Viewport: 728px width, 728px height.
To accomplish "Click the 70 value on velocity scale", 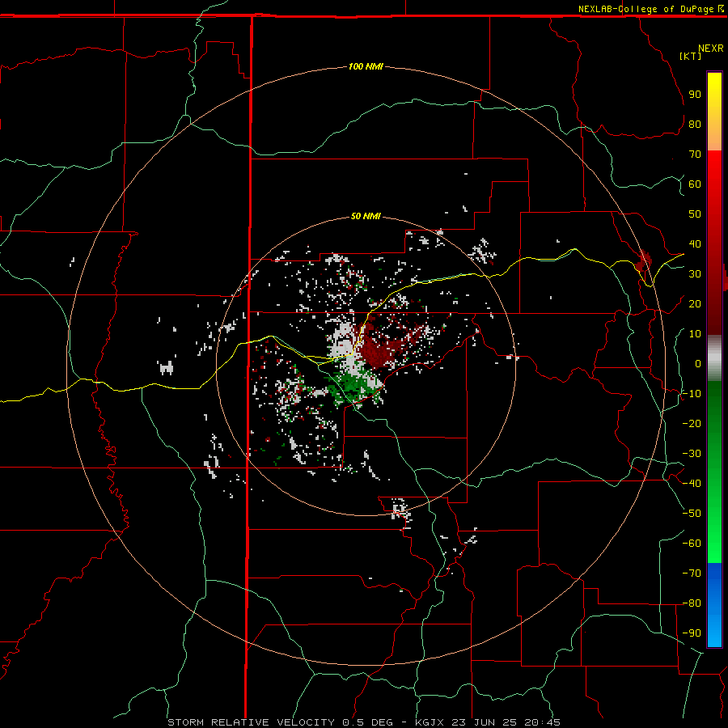I will [695, 154].
